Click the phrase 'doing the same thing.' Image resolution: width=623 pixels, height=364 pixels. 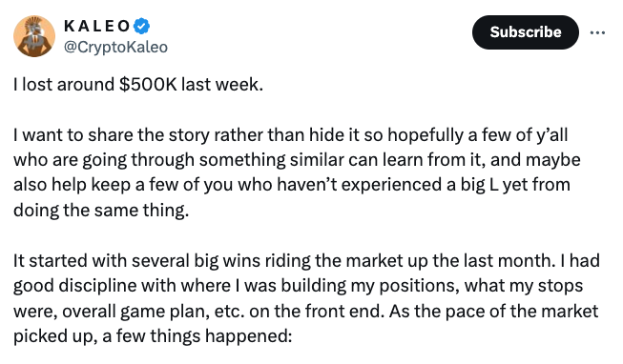pyautogui.click(x=101, y=210)
